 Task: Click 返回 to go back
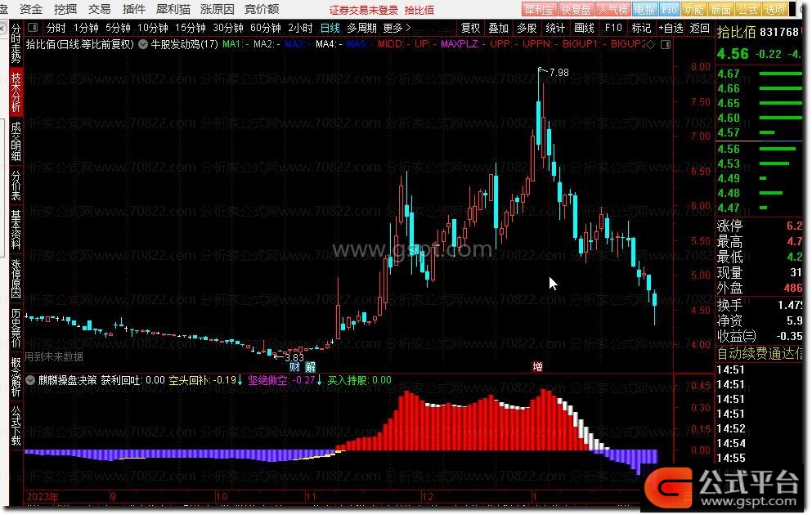700,28
